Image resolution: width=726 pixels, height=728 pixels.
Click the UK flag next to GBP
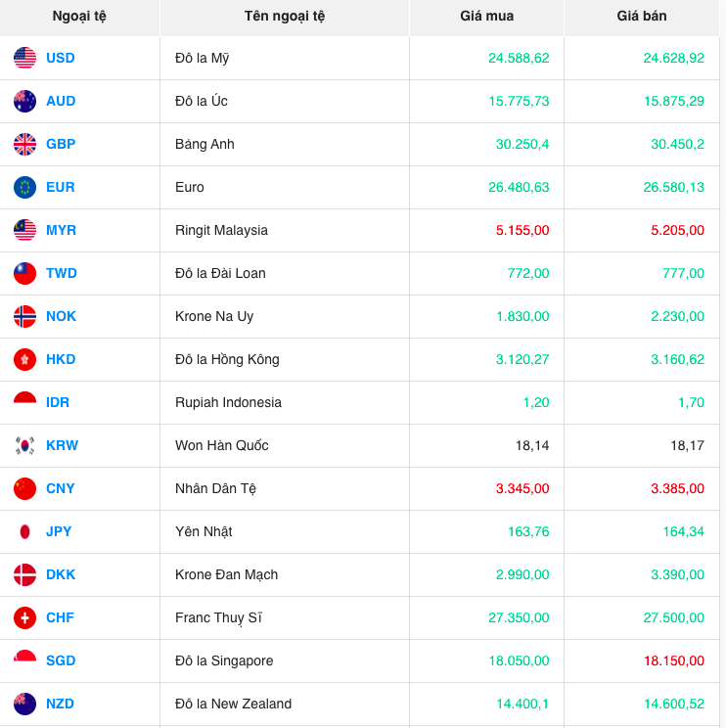[25, 144]
